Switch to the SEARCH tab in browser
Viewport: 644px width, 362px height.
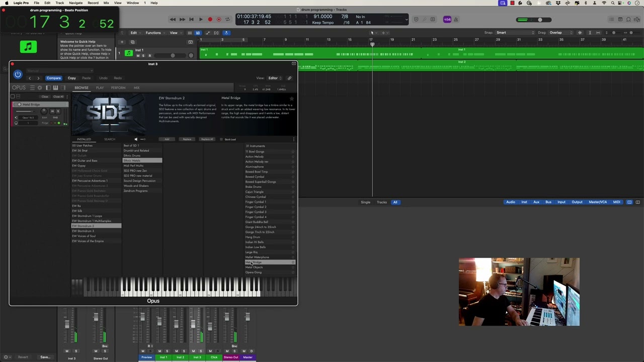110,139
